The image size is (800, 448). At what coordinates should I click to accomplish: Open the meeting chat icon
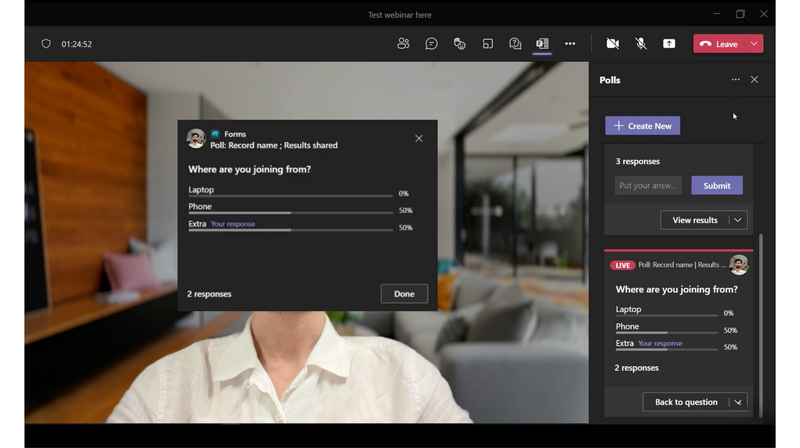click(x=431, y=44)
